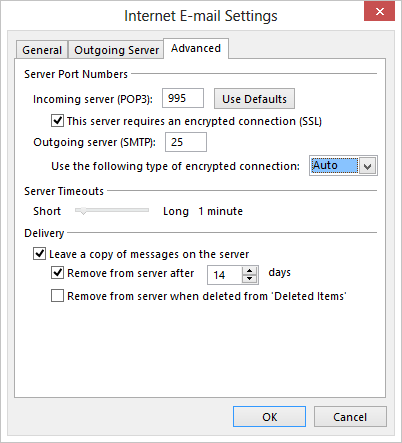Viewport: 402px width, 443px height.
Task: Switch to the General tab
Action: coord(42,50)
